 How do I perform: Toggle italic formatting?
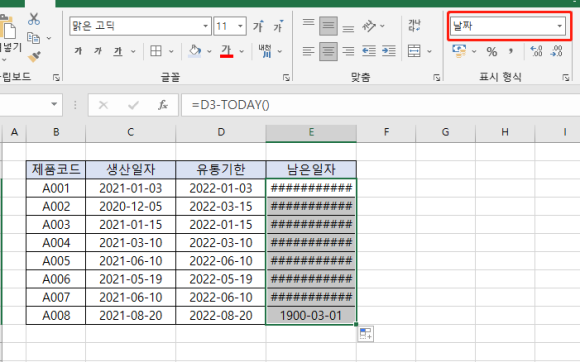click(x=98, y=51)
